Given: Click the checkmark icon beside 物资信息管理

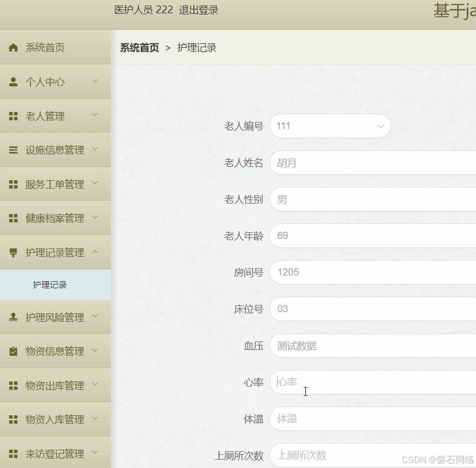Looking at the screenshot, I should [12, 350].
